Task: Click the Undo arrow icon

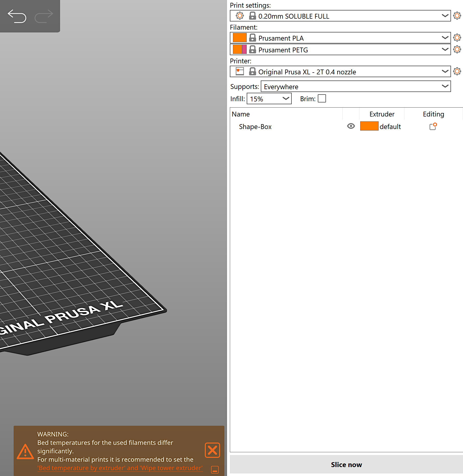Action: (x=17, y=16)
